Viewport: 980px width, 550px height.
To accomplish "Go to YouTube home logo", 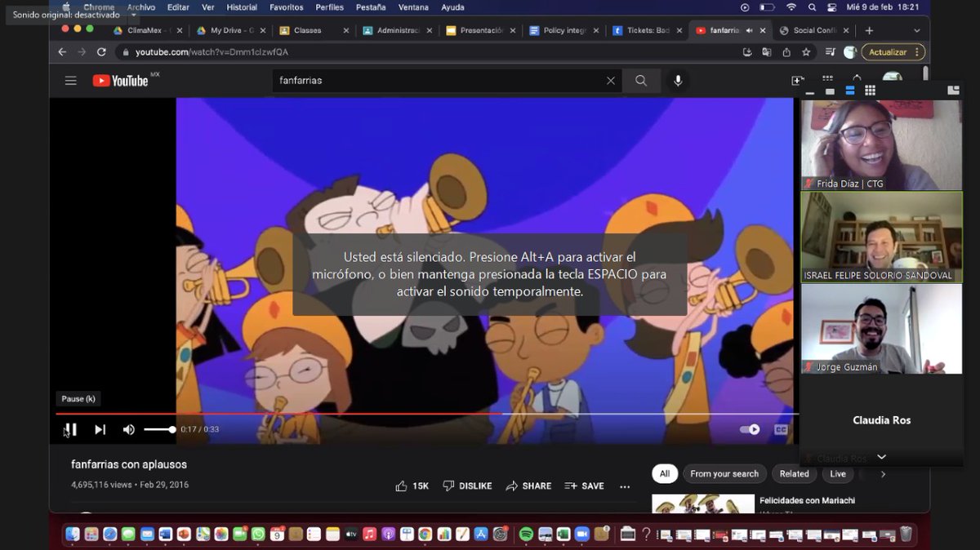I will (120, 81).
